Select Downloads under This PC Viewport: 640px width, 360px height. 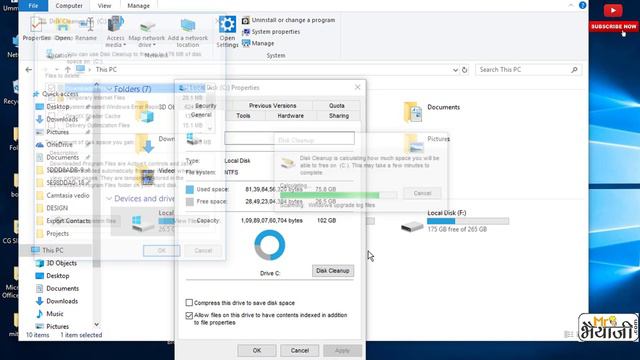pyautogui.click(x=57, y=301)
